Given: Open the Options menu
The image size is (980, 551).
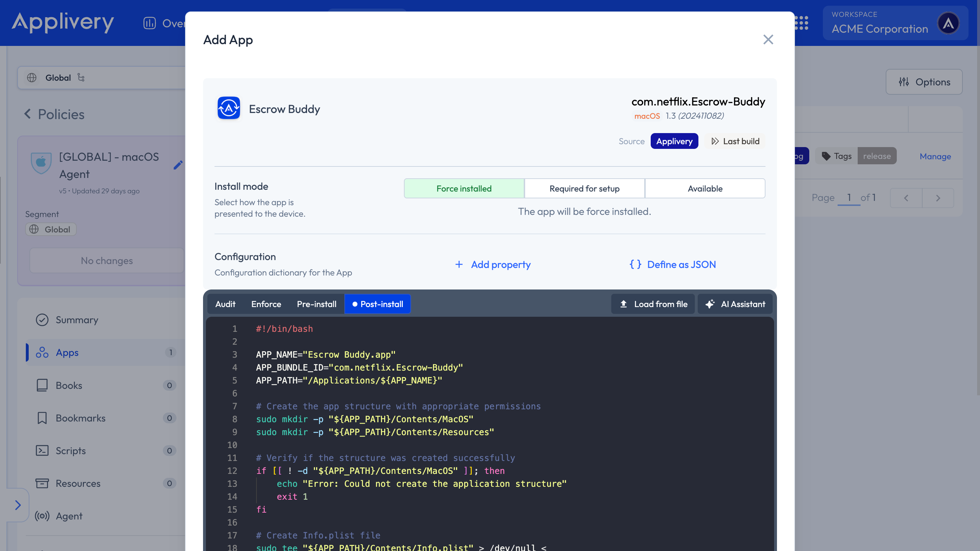Looking at the screenshot, I should 924,82.
